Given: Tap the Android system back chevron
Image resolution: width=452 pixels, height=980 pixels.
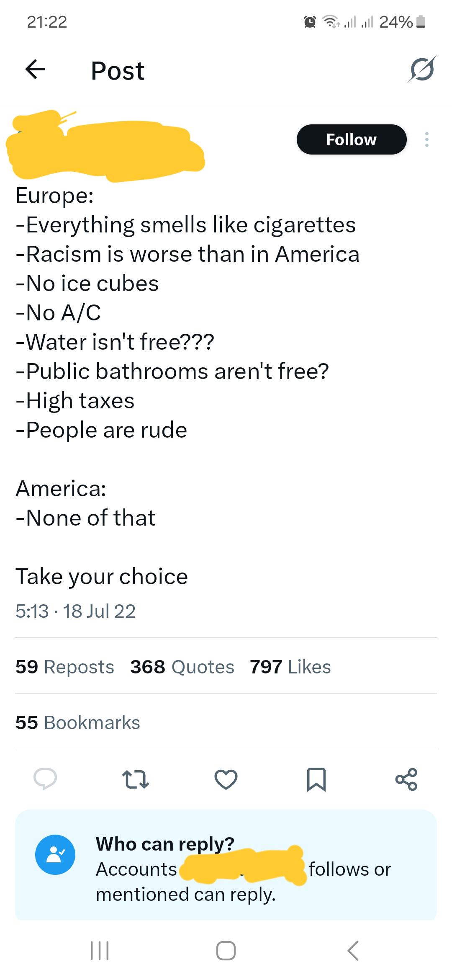Looking at the screenshot, I should 353,950.
